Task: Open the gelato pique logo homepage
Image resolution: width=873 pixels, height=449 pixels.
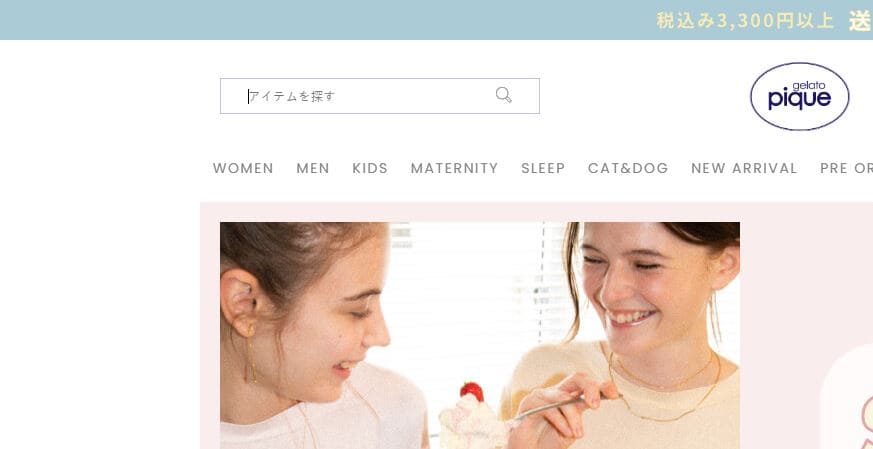Action: click(x=800, y=96)
